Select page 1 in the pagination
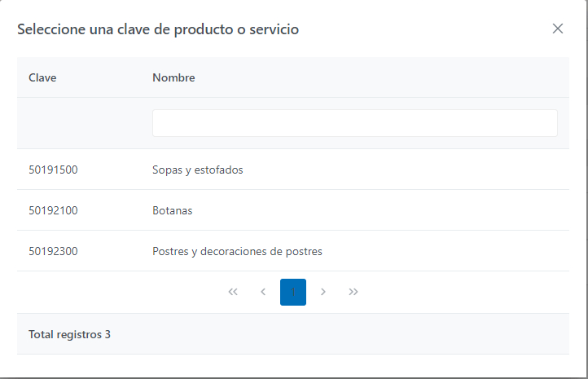 coord(293,292)
